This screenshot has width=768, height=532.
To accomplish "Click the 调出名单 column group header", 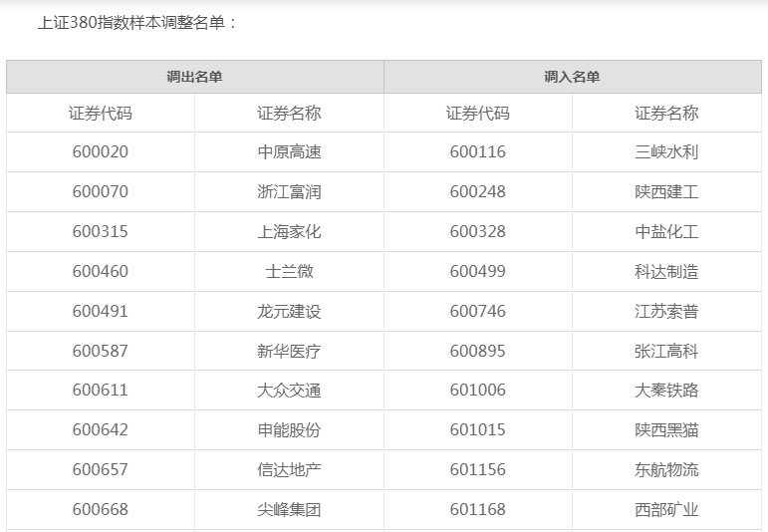I will click(x=194, y=77).
